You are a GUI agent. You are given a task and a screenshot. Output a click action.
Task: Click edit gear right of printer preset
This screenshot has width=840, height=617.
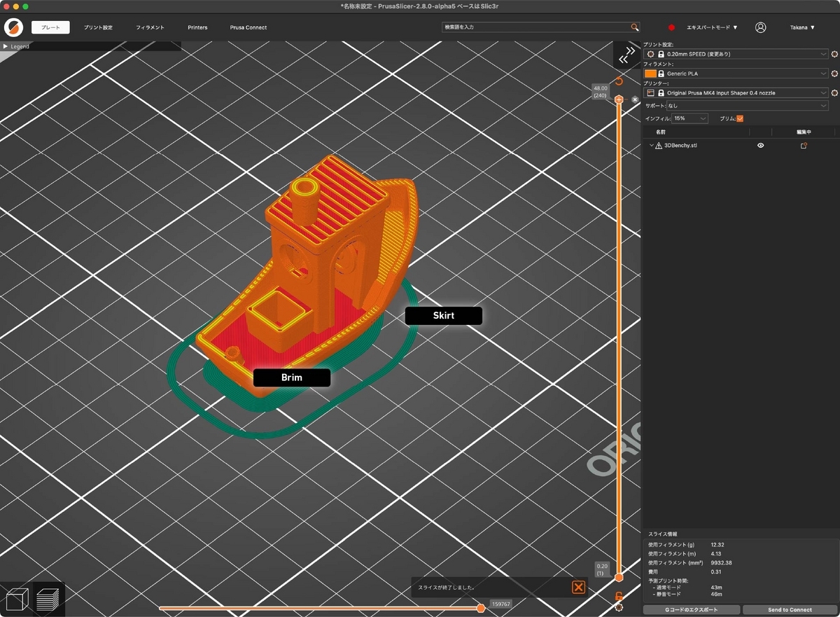pyautogui.click(x=834, y=92)
